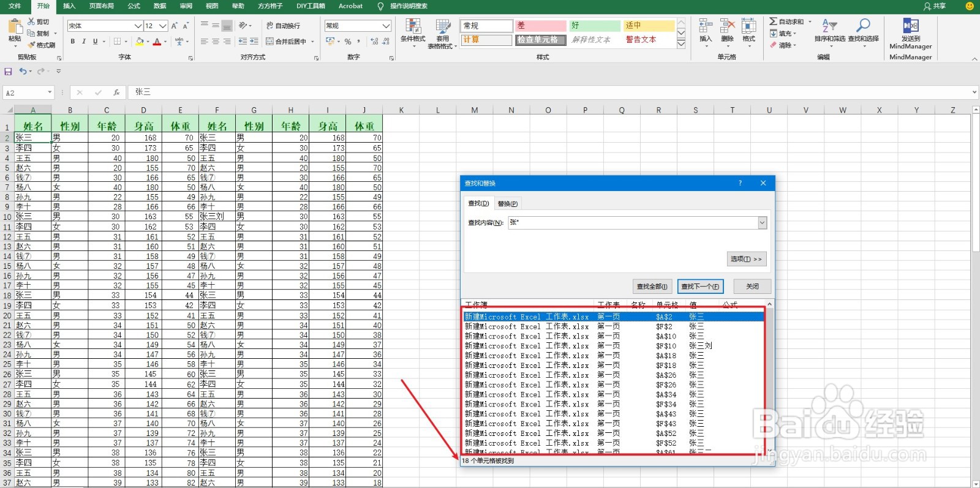Viewport: 980px width, 488px height.
Task: Open the Formulas (公式) tab
Action: pyautogui.click(x=134, y=6)
